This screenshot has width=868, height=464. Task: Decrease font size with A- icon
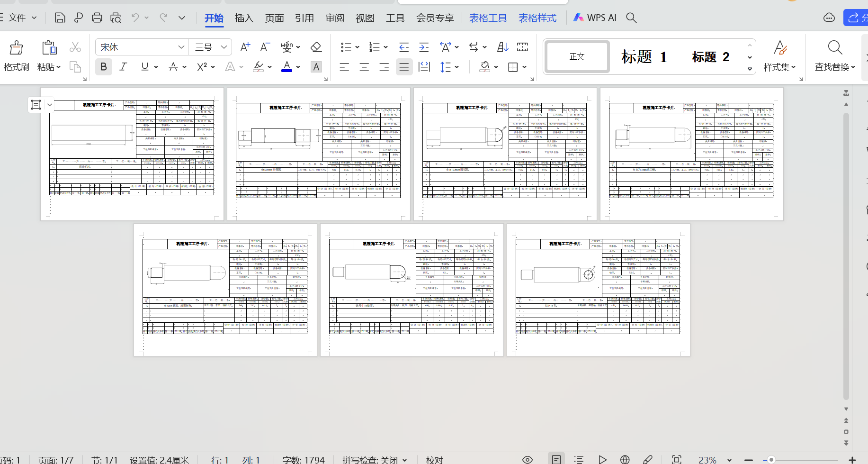click(x=265, y=47)
